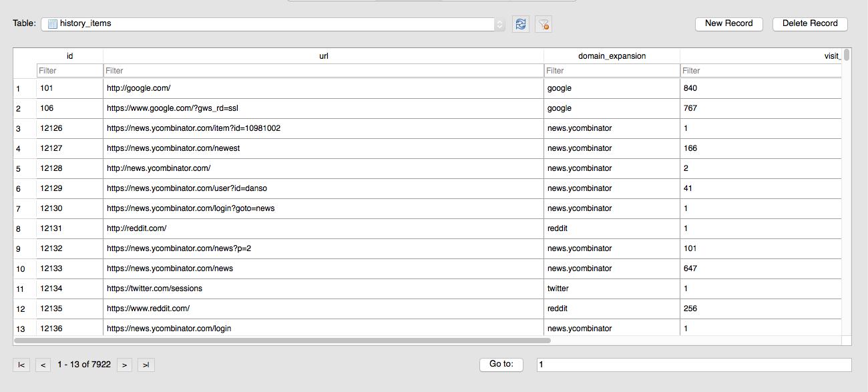
Task: Select the cell https://www.reddit.com/
Action: click(x=324, y=309)
